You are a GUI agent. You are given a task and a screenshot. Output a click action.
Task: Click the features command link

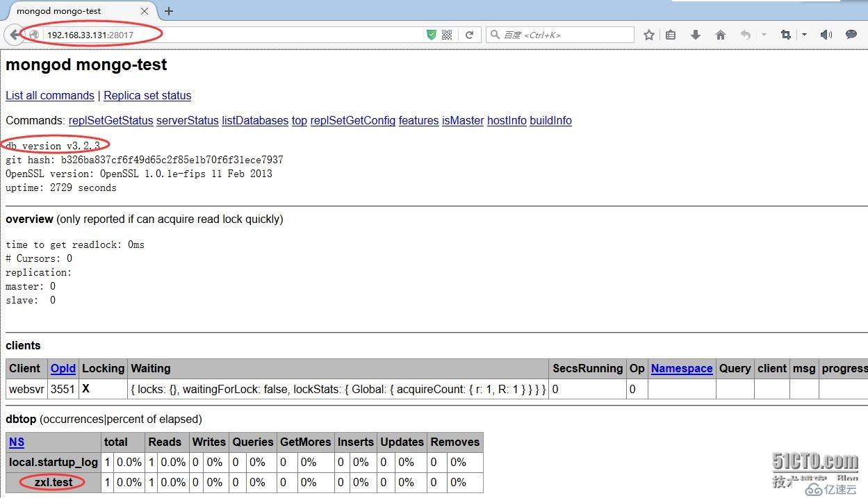coord(418,121)
